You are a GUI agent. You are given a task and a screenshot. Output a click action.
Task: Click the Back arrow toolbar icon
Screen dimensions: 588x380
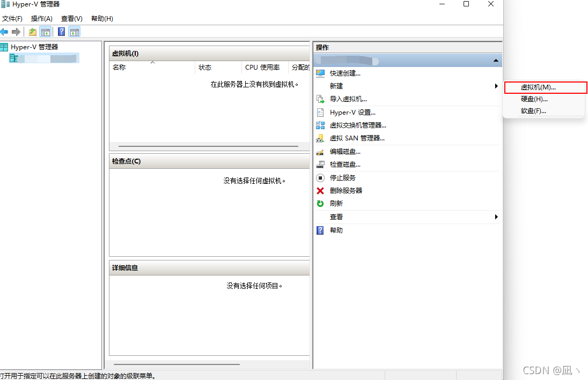coord(4,32)
